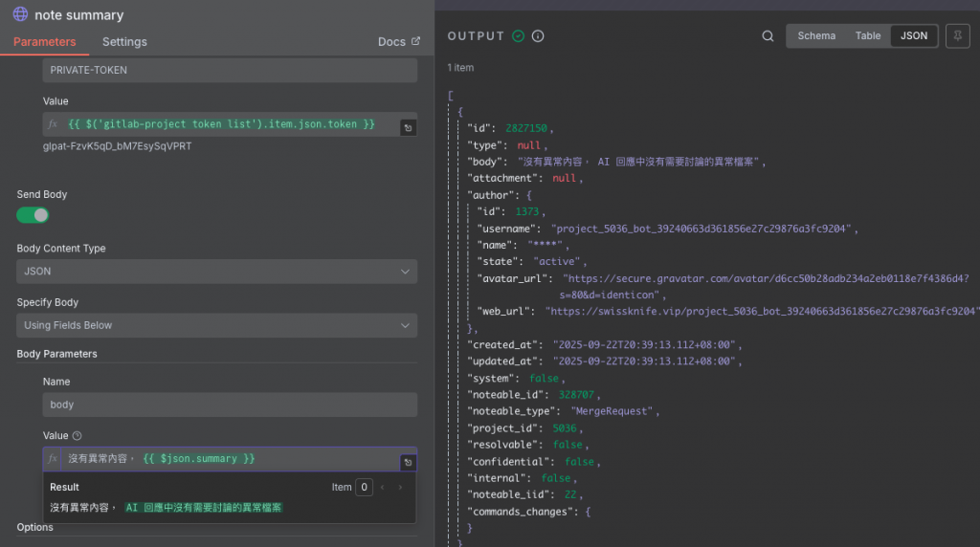Select the Parameters tab
Screen dimensions: 980x547
(x=44, y=42)
